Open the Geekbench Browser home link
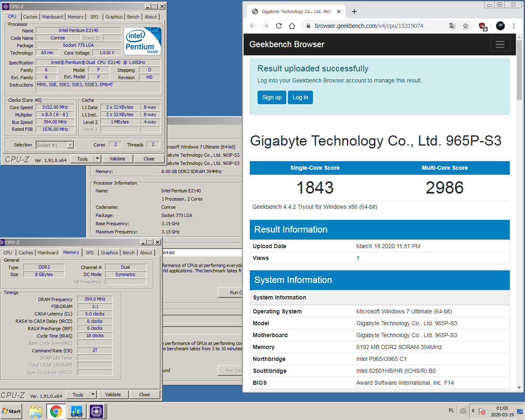 (x=287, y=44)
